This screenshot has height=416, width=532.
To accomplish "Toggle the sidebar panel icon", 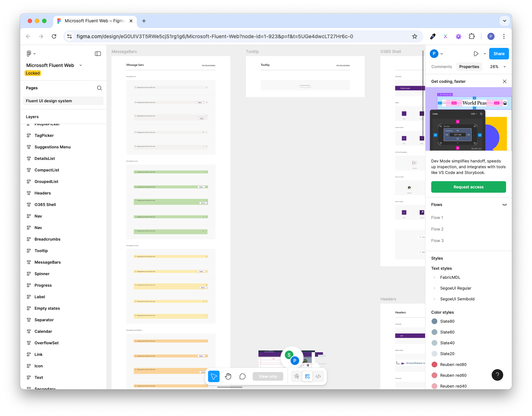I will click(98, 54).
